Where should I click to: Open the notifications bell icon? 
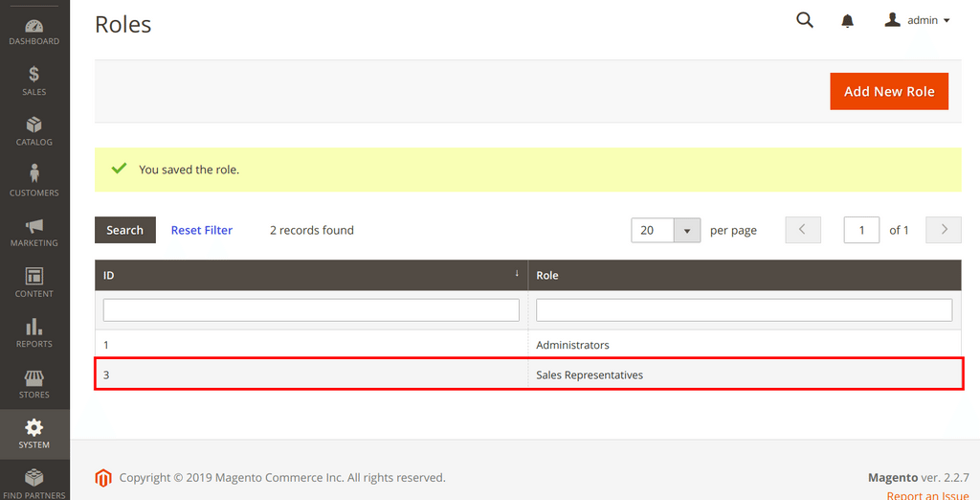click(847, 21)
